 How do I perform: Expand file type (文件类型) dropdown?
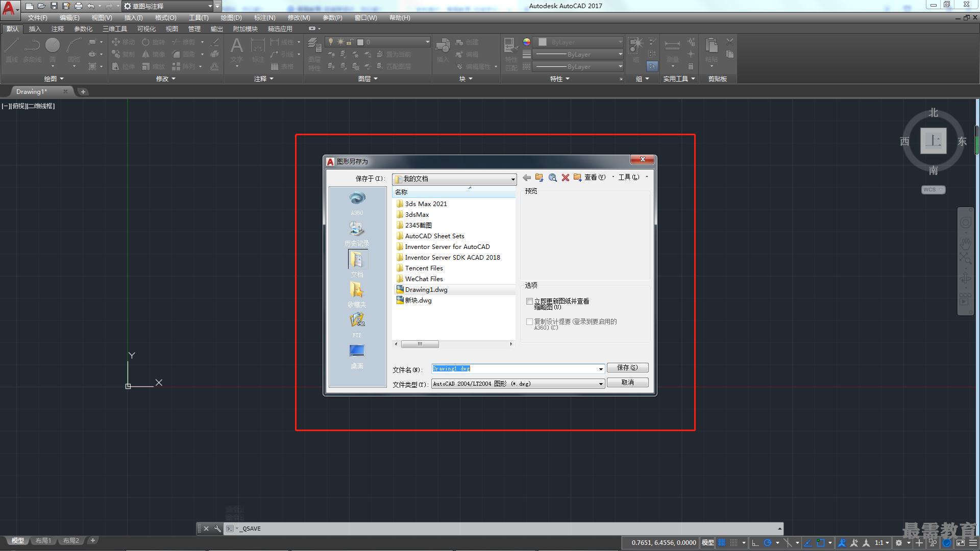pyautogui.click(x=601, y=384)
